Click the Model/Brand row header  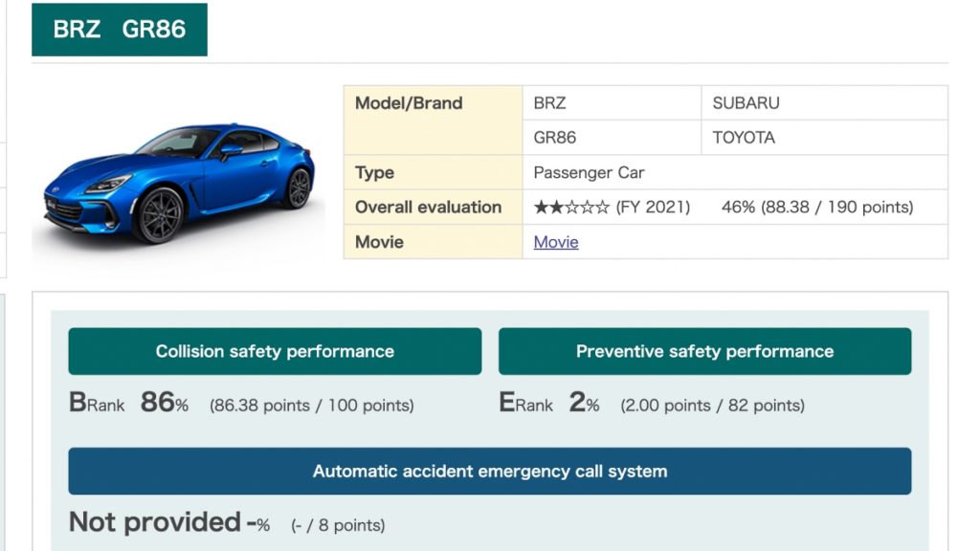(x=409, y=103)
